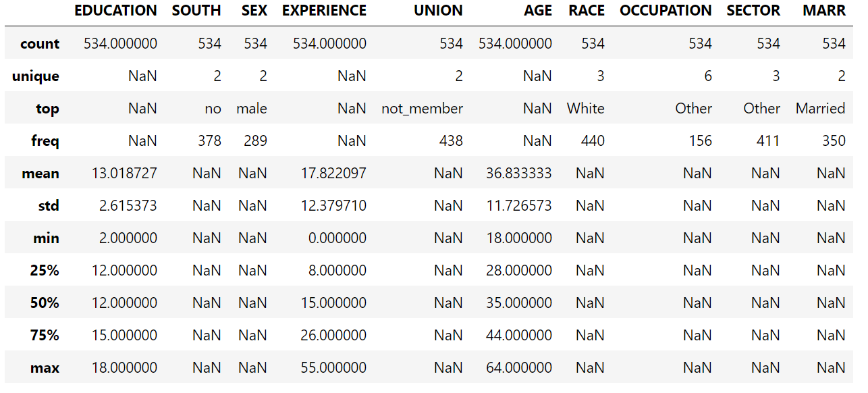Select the Married cell in top row

pyautogui.click(x=821, y=109)
